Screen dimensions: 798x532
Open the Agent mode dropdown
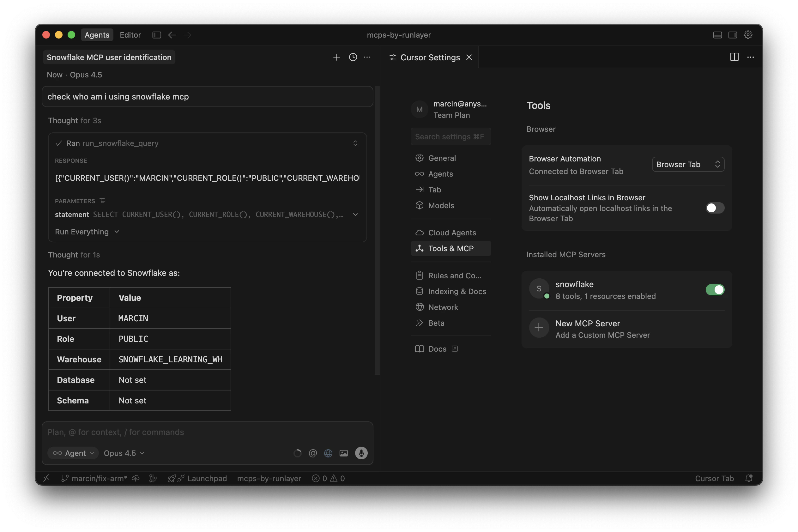point(73,453)
